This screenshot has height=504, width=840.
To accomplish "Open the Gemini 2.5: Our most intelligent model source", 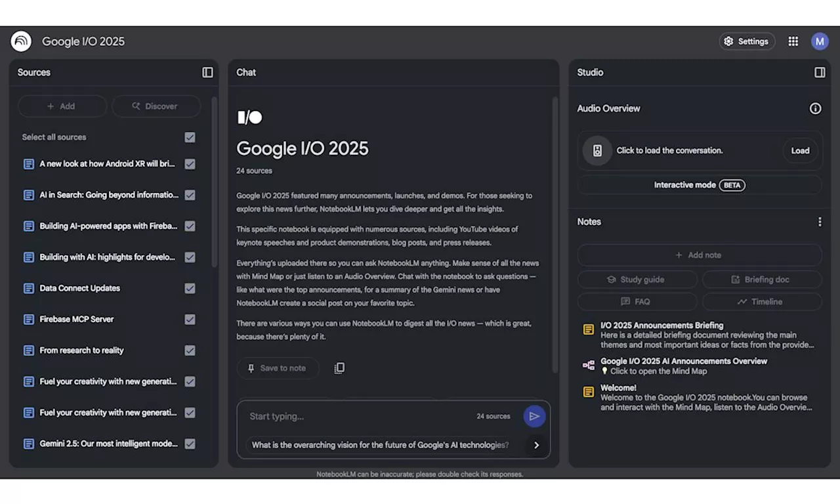I will [109, 444].
